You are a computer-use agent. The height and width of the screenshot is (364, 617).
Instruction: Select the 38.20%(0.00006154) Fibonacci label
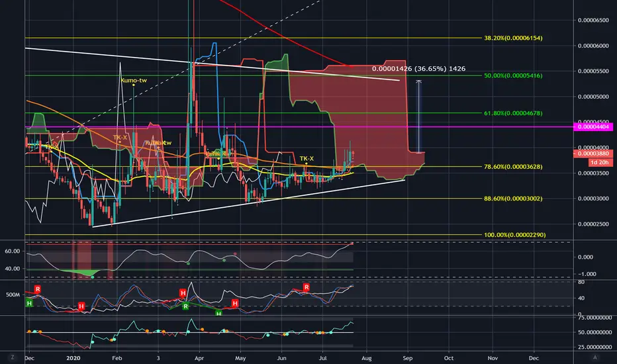tap(513, 38)
